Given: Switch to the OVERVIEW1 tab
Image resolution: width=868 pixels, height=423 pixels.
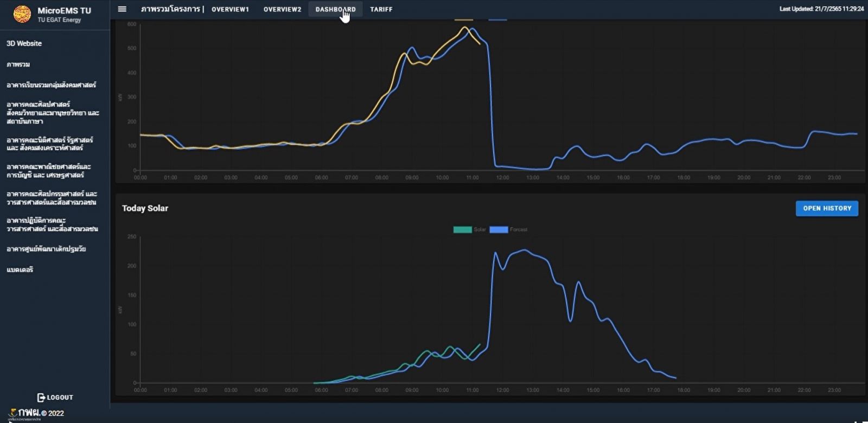Looking at the screenshot, I should click(230, 9).
